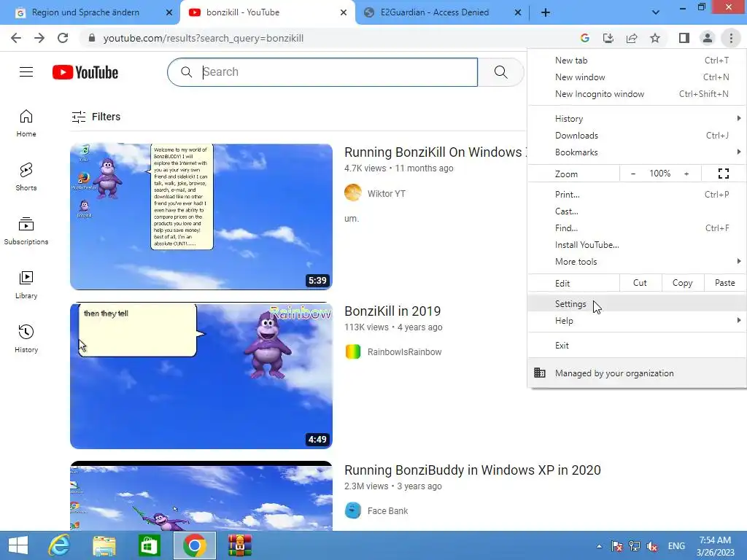Reload the YouTube page

click(x=63, y=38)
